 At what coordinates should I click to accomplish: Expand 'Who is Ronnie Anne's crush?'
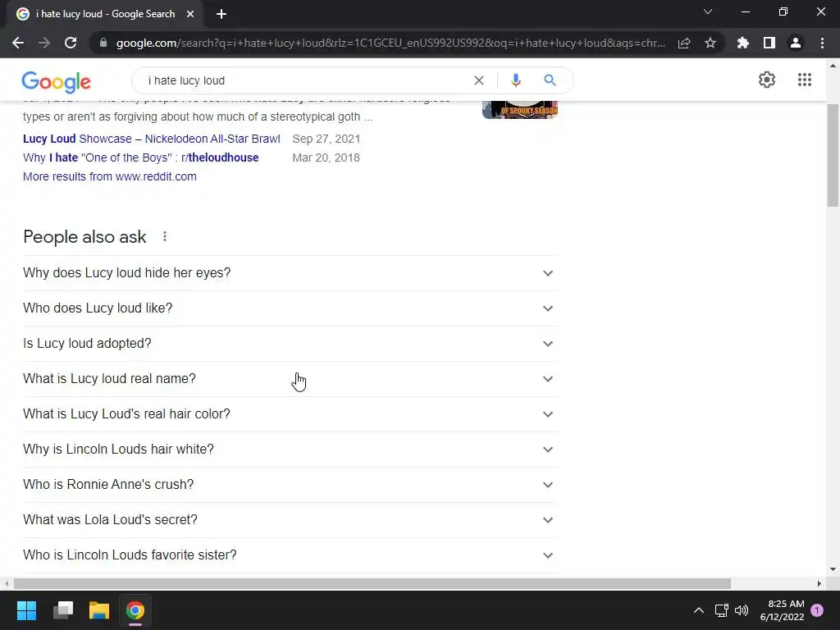(290, 485)
